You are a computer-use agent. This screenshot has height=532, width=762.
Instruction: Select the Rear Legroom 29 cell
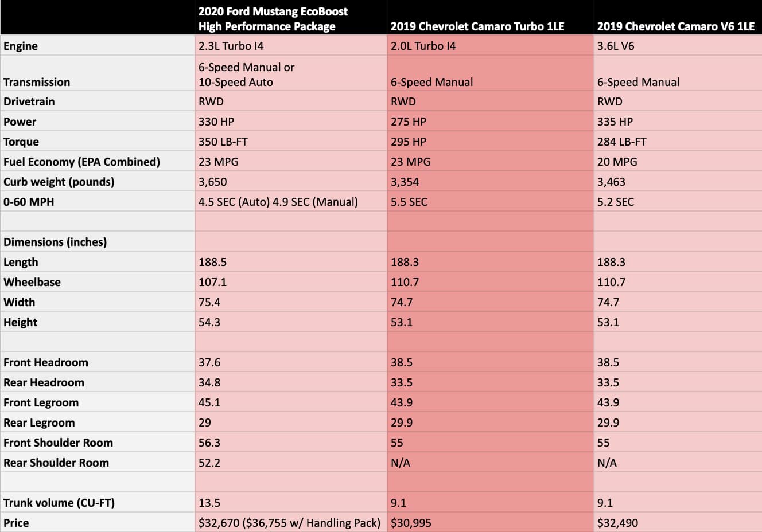click(x=291, y=423)
